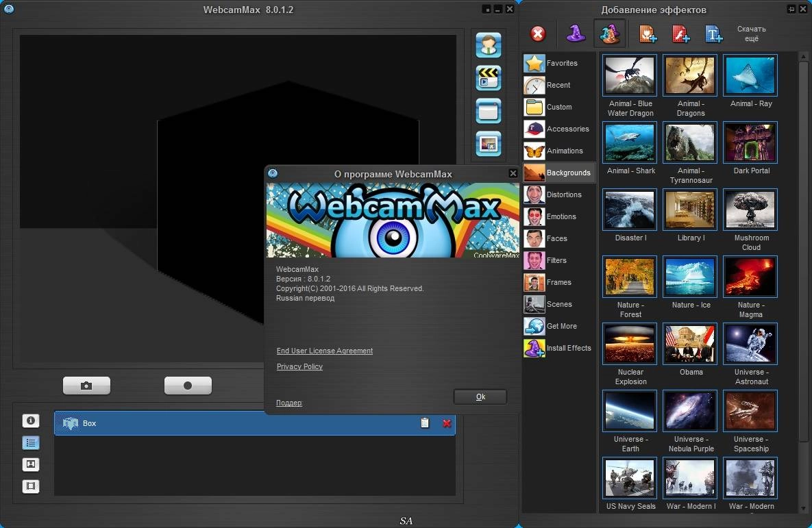The image size is (812, 528).
Task: Start recording with the record button
Action: (188, 386)
